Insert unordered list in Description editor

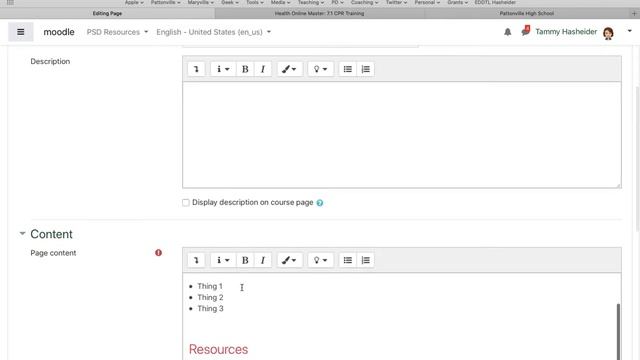point(348,69)
